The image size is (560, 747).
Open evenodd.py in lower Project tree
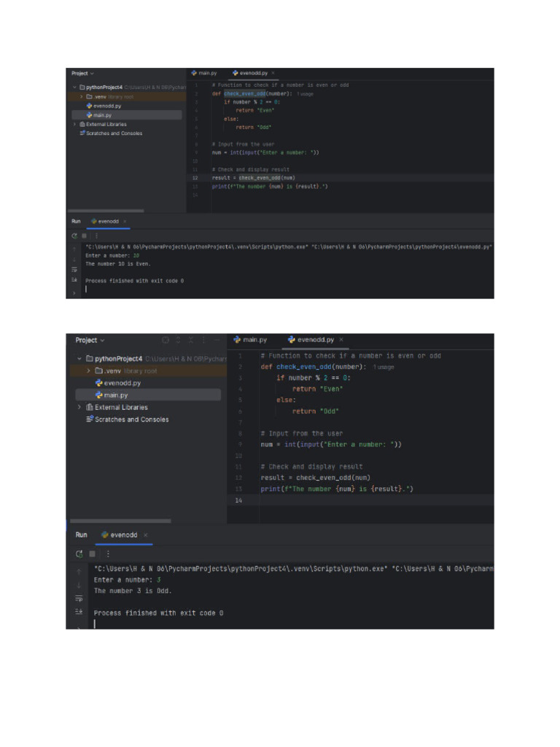coord(122,382)
